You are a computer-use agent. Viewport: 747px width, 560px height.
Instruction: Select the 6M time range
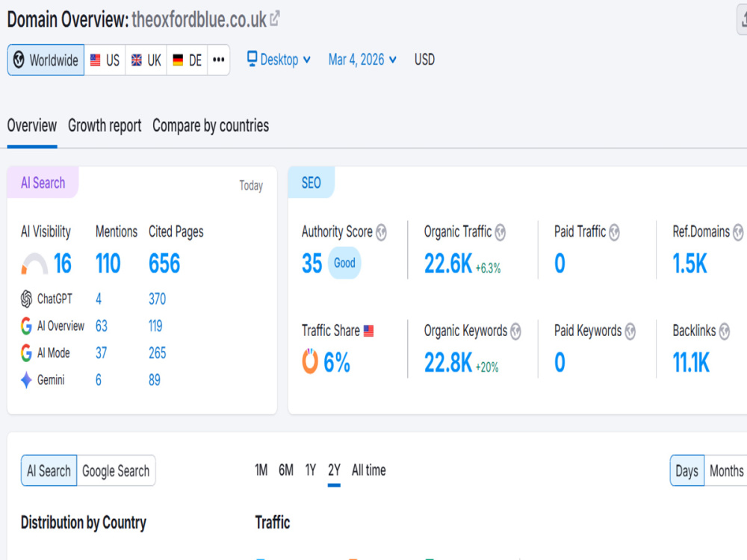tap(286, 470)
